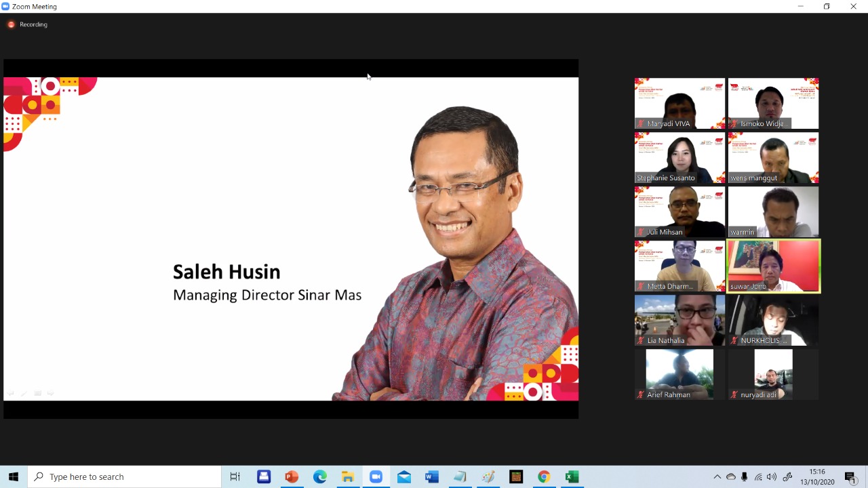Click the system tray volume icon

772,477
